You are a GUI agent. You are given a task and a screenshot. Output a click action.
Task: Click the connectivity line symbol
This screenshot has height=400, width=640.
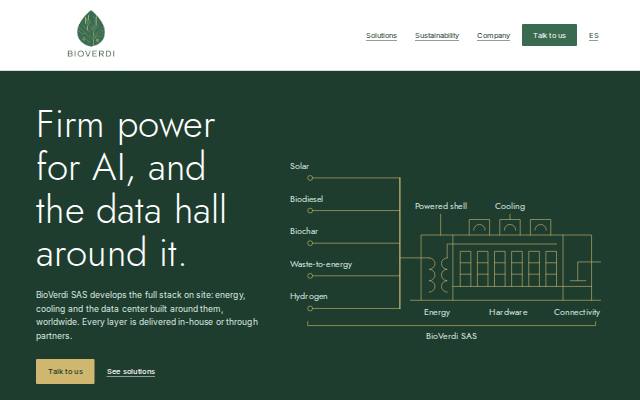coord(585,271)
